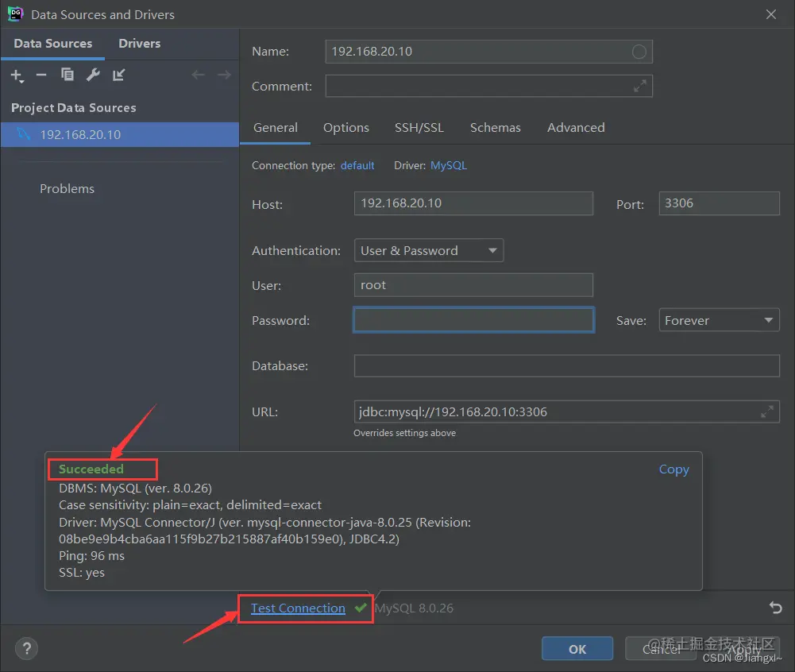Screen dimensions: 795x672
Task: Remove selected data source with minus icon
Action: (41, 75)
